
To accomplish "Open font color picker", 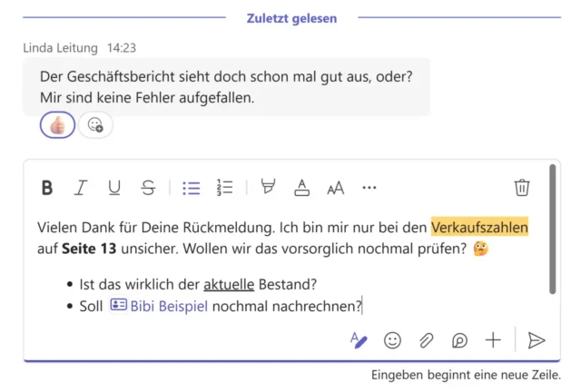I will click(x=301, y=188).
